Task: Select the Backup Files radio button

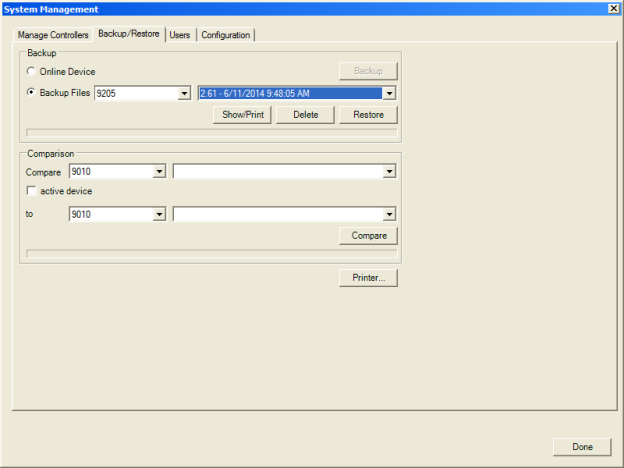Action: click(x=31, y=93)
